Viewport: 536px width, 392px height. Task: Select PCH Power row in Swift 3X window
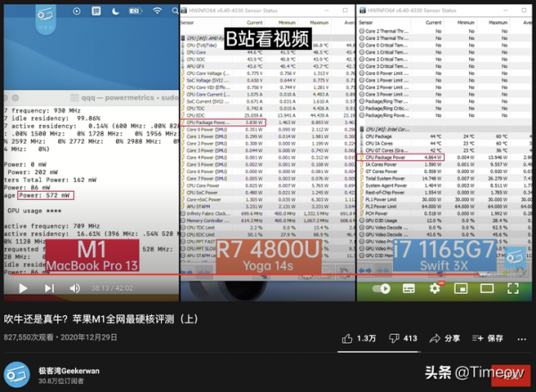point(445,213)
